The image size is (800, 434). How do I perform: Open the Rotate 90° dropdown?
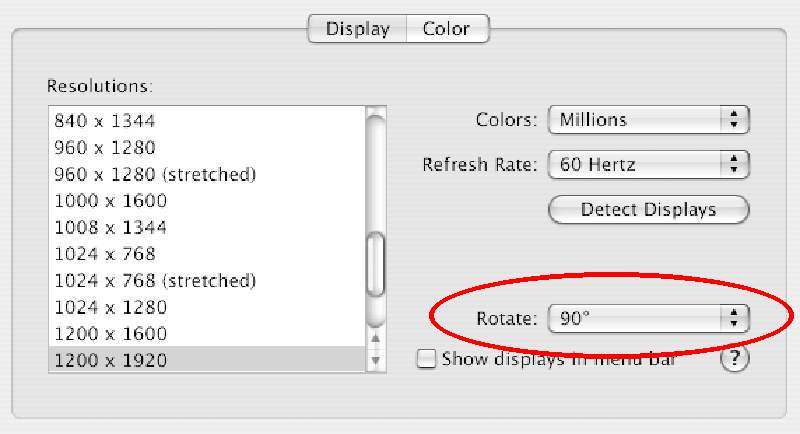tap(648, 318)
